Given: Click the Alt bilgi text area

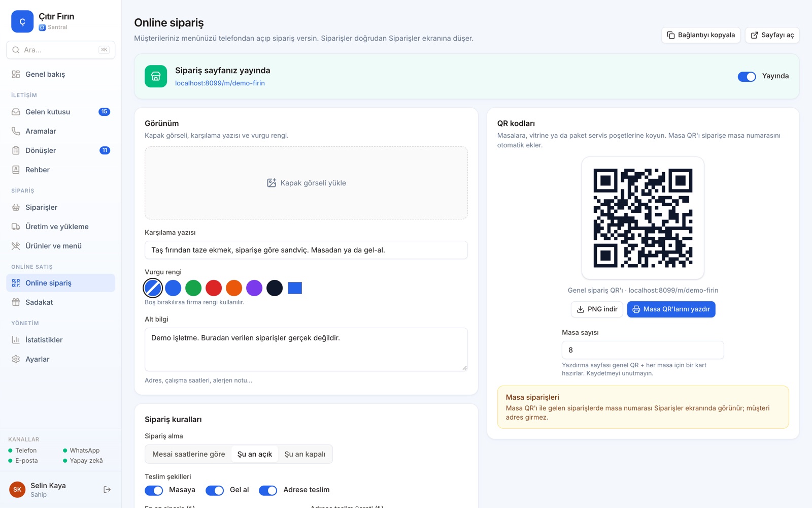Looking at the screenshot, I should point(306,350).
